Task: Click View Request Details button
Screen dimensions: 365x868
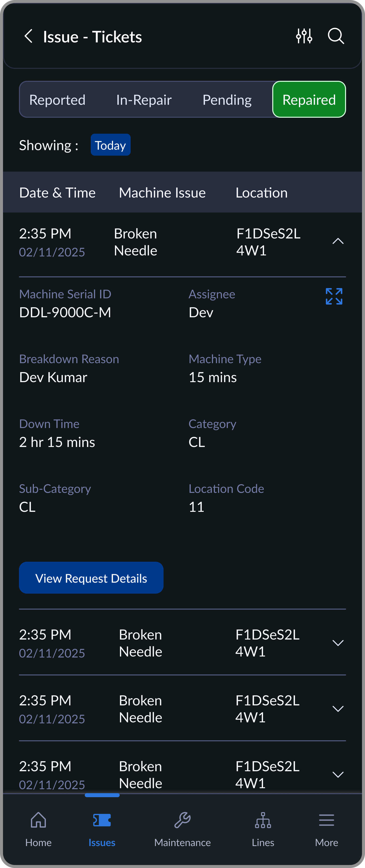Action: pyautogui.click(x=91, y=578)
